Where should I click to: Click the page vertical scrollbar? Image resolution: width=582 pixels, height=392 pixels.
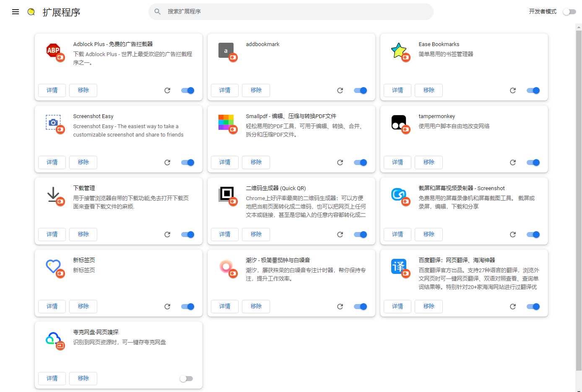click(579, 201)
